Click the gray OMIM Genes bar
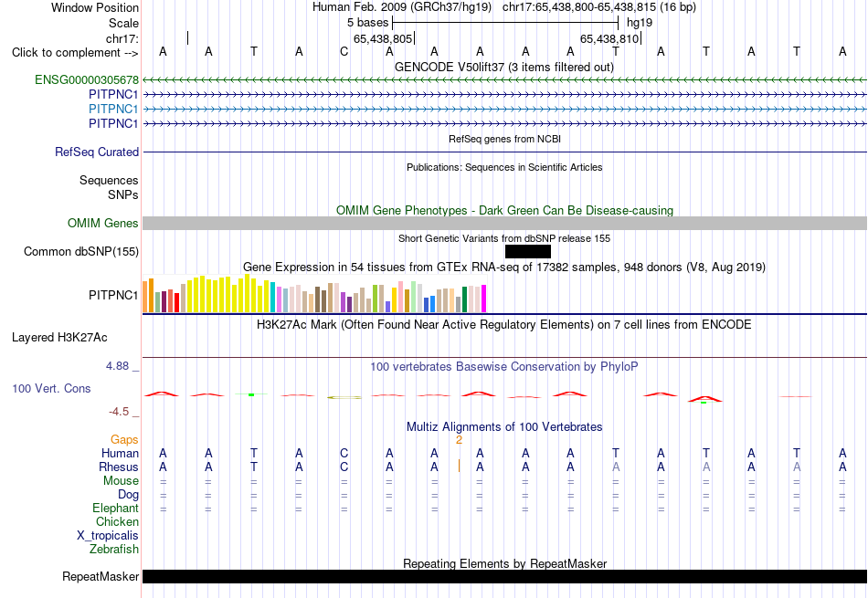Screen dimensions: 868x598 505,223
